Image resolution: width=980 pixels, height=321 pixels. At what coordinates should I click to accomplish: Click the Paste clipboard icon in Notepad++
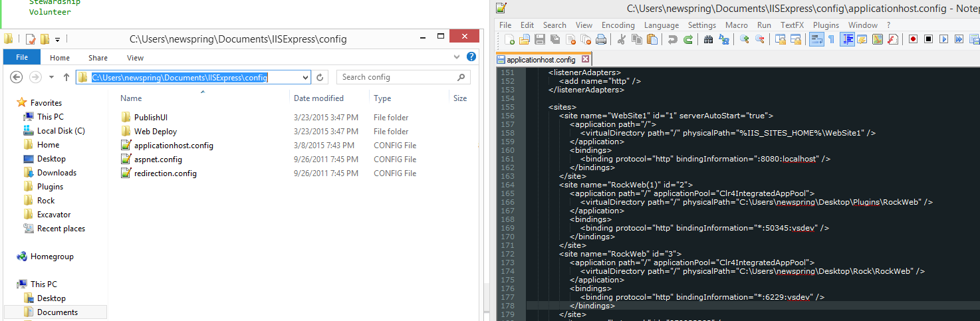coord(652,39)
